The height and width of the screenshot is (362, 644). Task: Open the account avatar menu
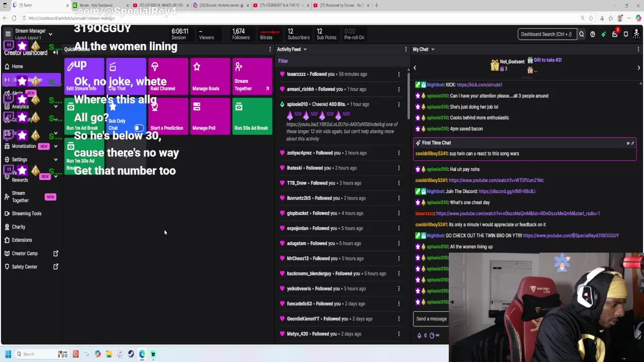[x=637, y=34]
